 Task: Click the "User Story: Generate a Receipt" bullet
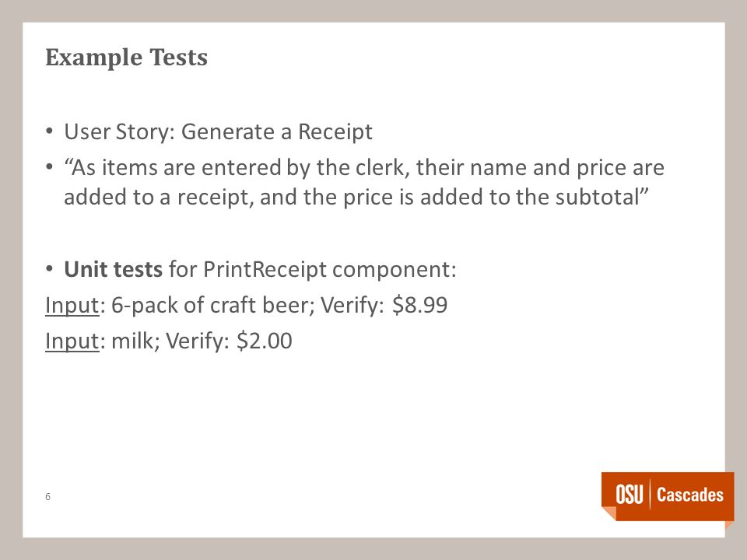click(x=218, y=132)
